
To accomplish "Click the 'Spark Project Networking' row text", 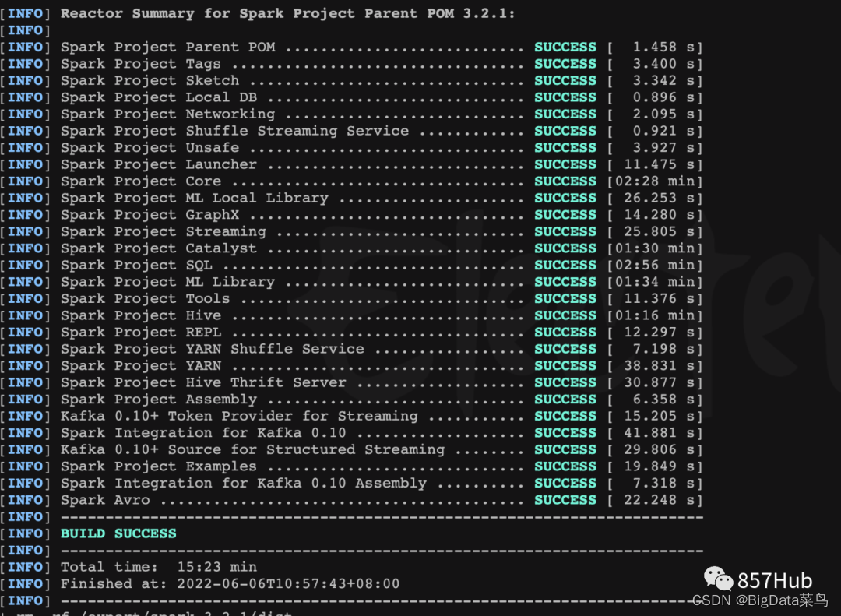I will 168,114.
